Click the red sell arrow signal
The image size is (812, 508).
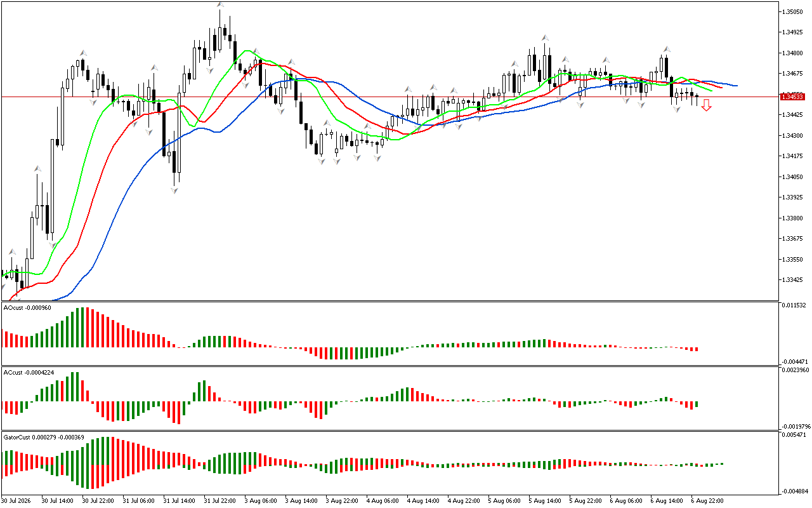[x=706, y=105]
